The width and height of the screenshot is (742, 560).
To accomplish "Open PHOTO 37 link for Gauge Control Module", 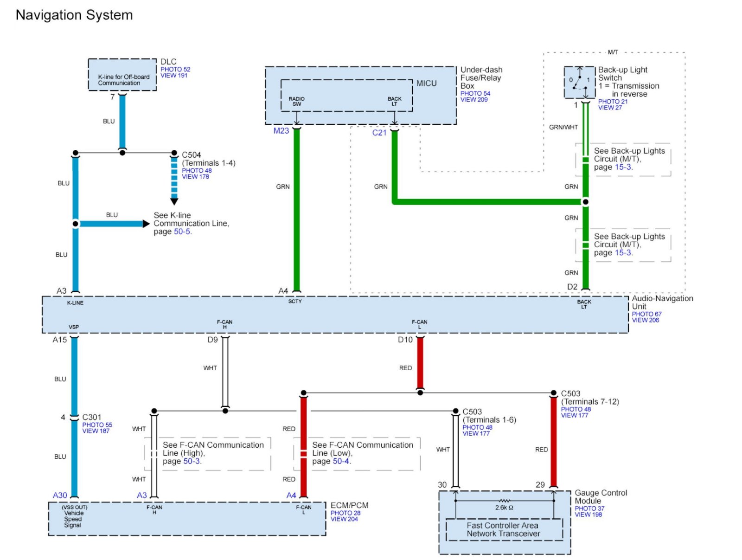I will point(589,509).
